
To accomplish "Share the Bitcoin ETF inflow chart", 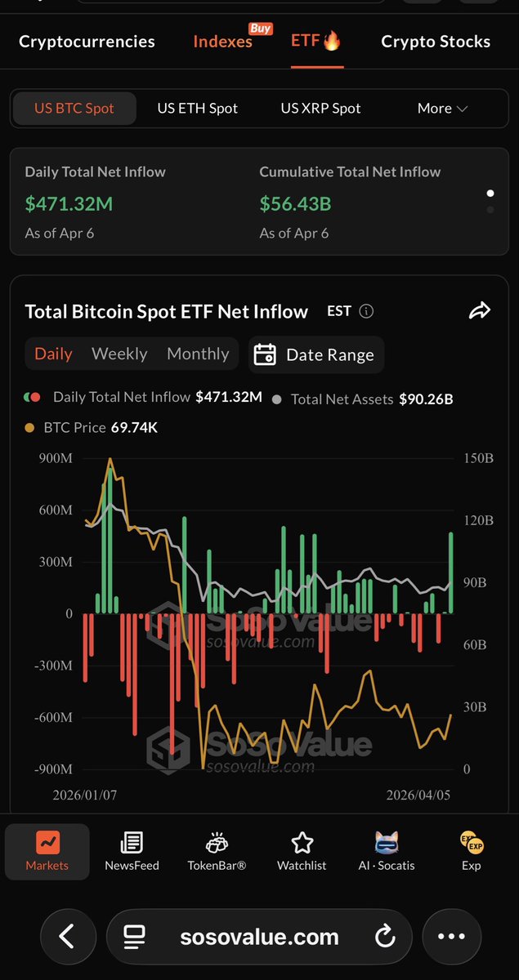I will point(480,310).
